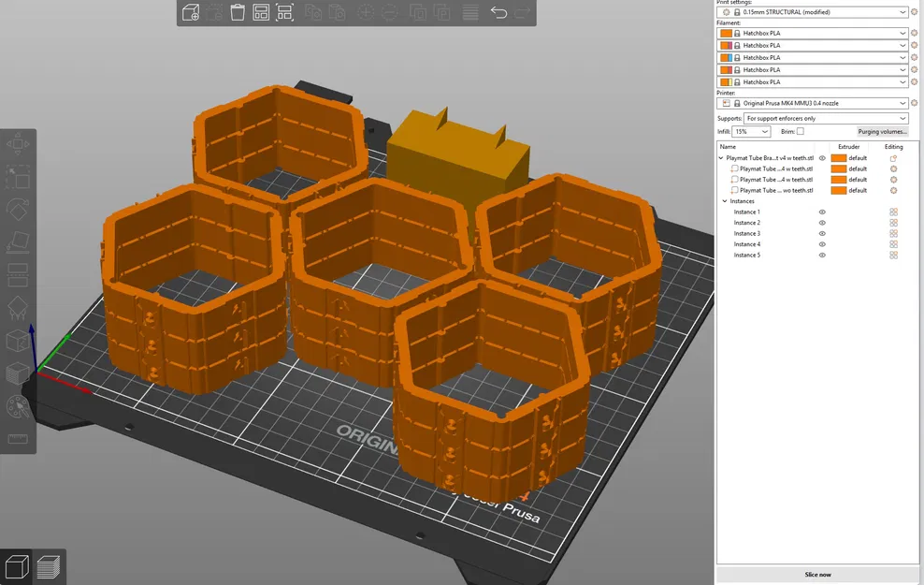Open the fourth Hatchbox PLA filament dropdown
This screenshot has width=924, height=585.
pyautogui.click(x=813, y=69)
